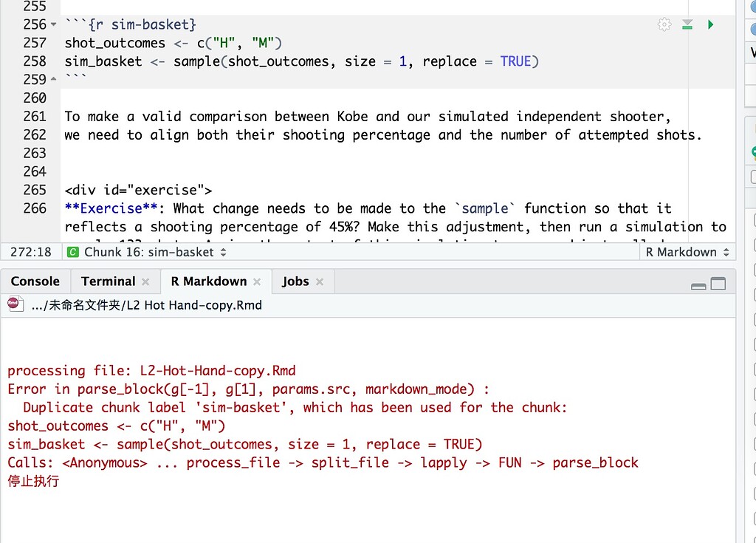Click the Duplicate chunk label error message
Screen dimensions: 756x543
pyautogui.click(x=295, y=407)
